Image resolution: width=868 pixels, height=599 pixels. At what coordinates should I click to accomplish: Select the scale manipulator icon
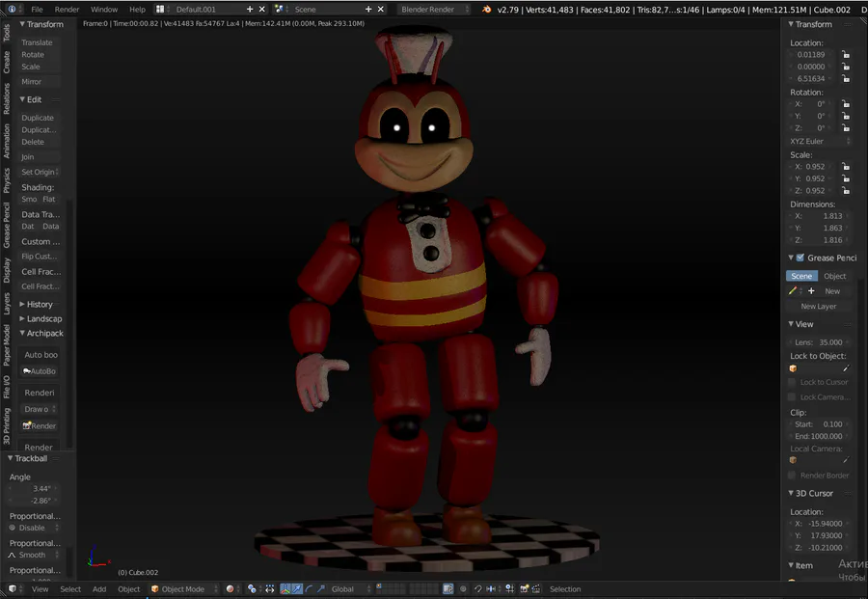click(321, 588)
